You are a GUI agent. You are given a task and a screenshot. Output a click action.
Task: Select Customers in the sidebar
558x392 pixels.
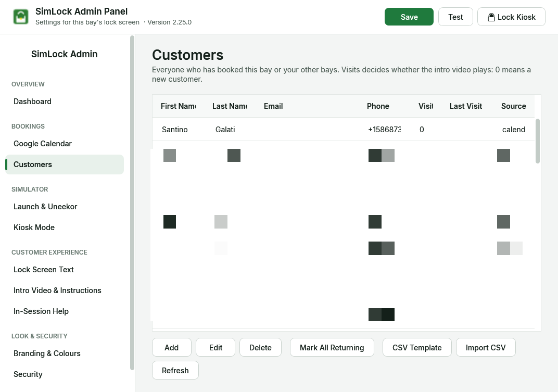pos(65,165)
